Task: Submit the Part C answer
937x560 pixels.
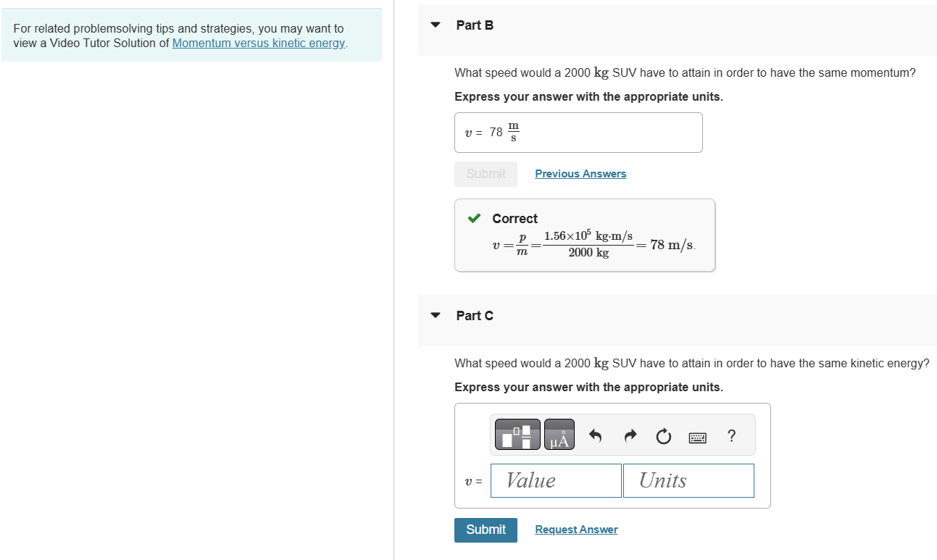Action: click(x=486, y=530)
